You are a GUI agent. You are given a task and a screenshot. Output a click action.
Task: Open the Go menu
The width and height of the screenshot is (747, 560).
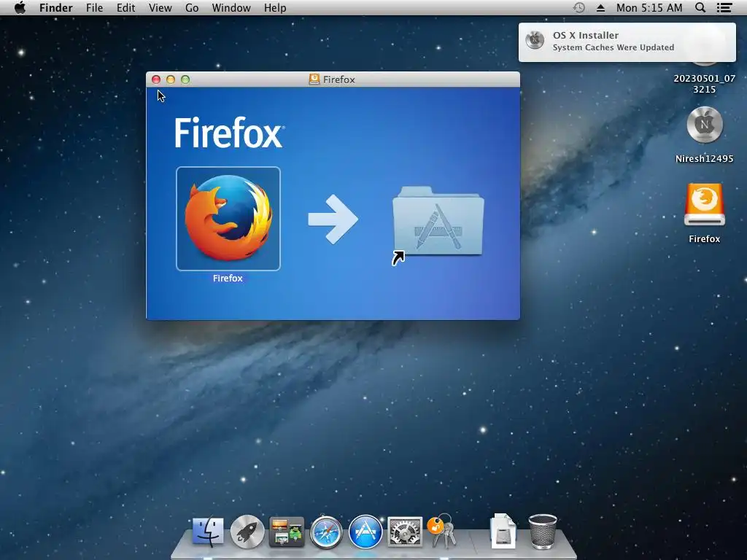(192, 7)
